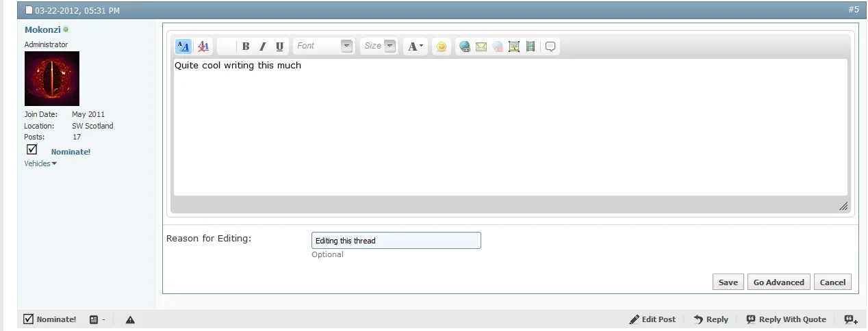Click into the message text area

pos(510,127)
